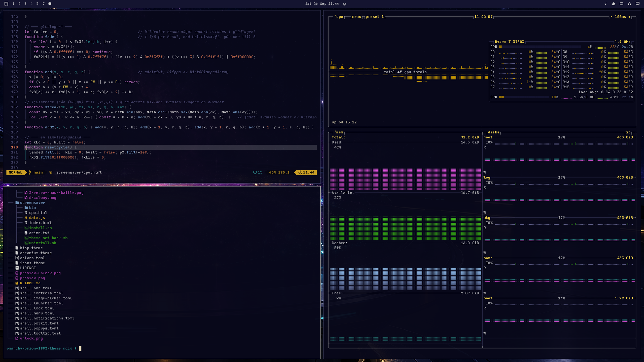Place cursor on line 190 resetCycle function
644x362 pixels.
pos(170,147)
